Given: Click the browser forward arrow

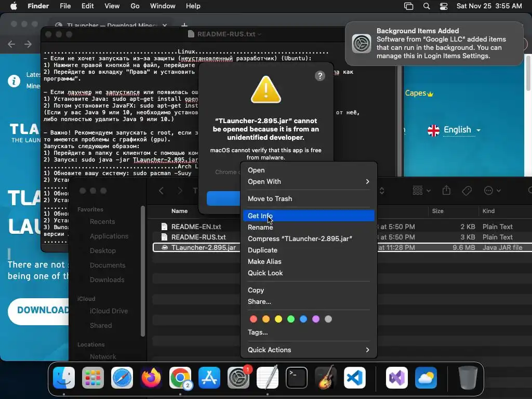Looking at the screenshot, I should coord(28,44).
